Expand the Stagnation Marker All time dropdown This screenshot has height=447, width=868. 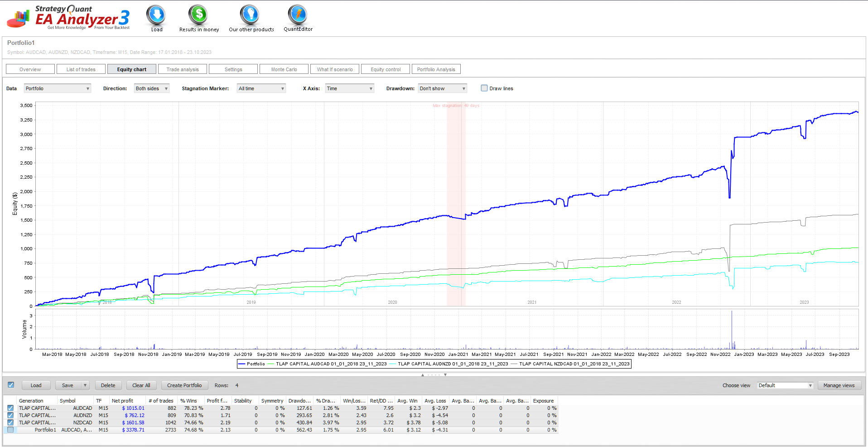[x=261, y=88]
